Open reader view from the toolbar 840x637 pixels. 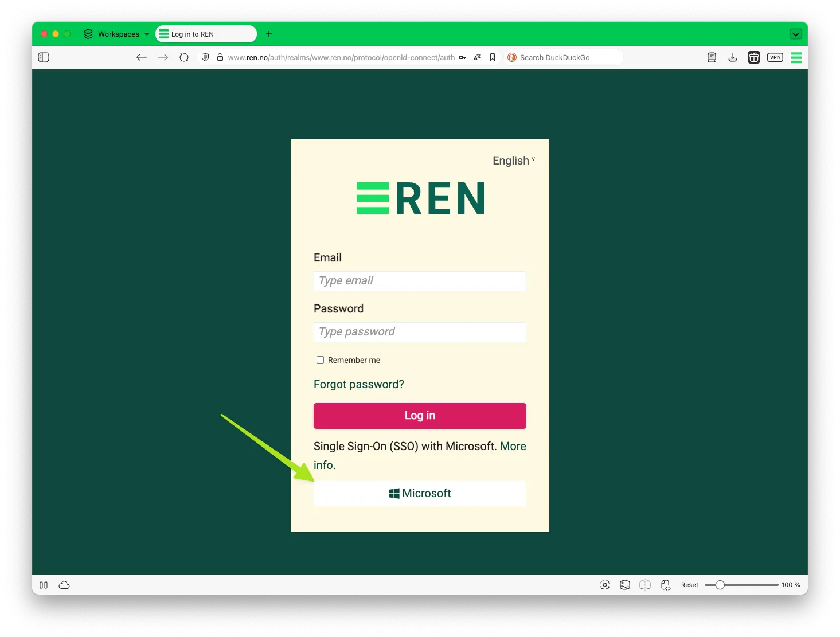pos(711,57)
